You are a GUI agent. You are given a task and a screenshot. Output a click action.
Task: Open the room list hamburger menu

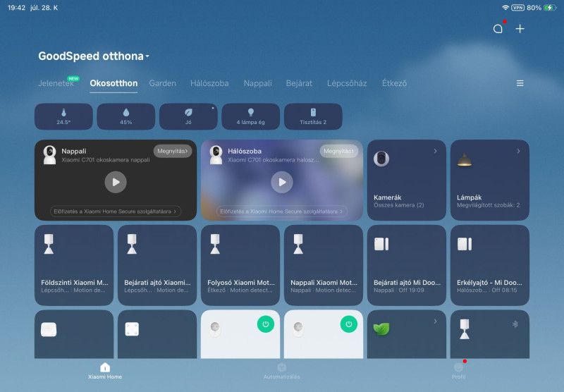tap(520, 83)
